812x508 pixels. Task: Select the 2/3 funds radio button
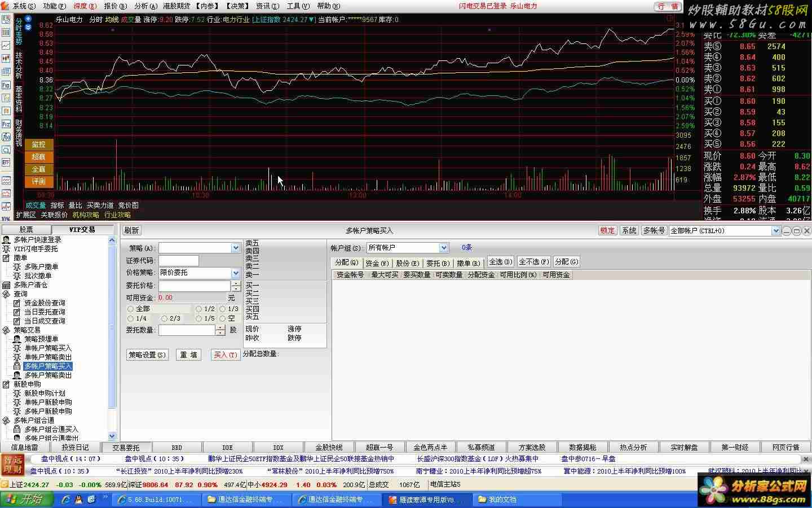[x=164, y=319]
